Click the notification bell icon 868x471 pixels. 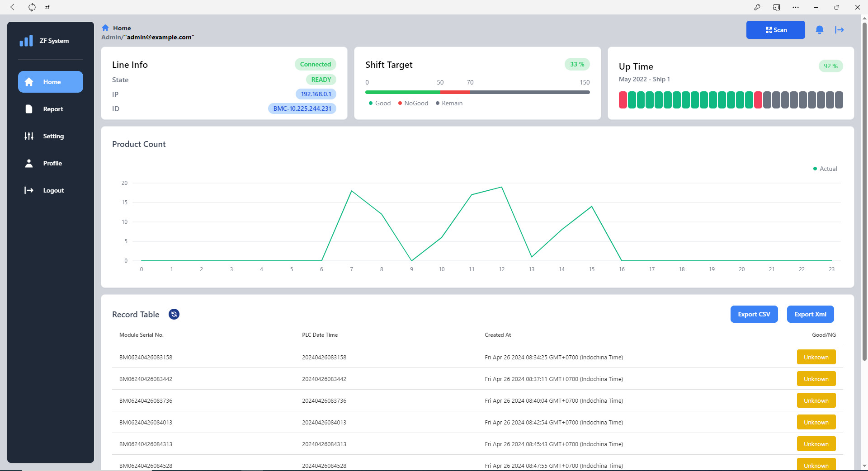pos(819,30)
